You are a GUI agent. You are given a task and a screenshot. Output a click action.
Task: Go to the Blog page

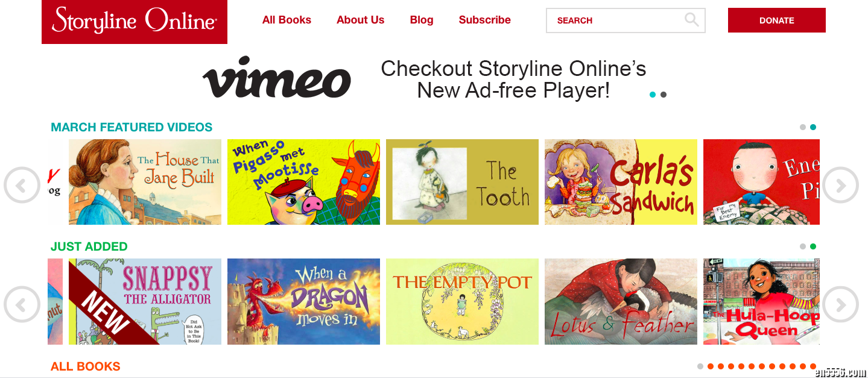pyautogui.click(x=422, y=20)
